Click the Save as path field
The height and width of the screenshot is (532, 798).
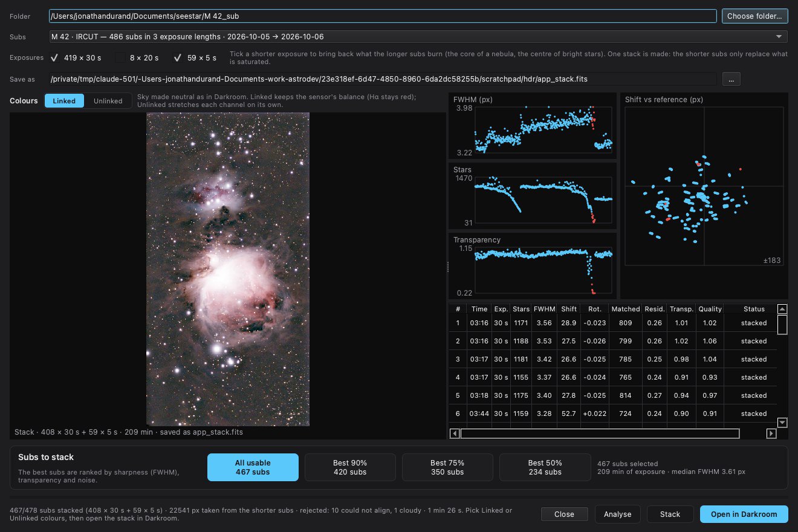[x=383, y=79]
